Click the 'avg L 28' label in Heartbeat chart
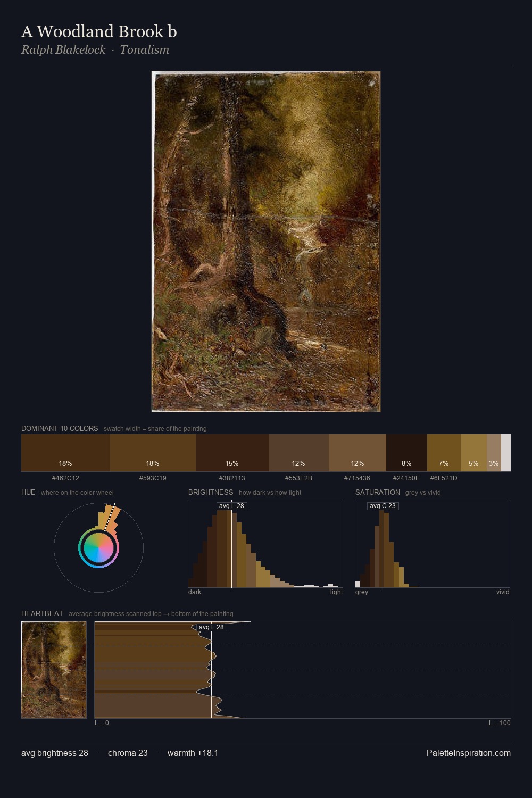Screen dimensions: 532x798 point(211,627)
